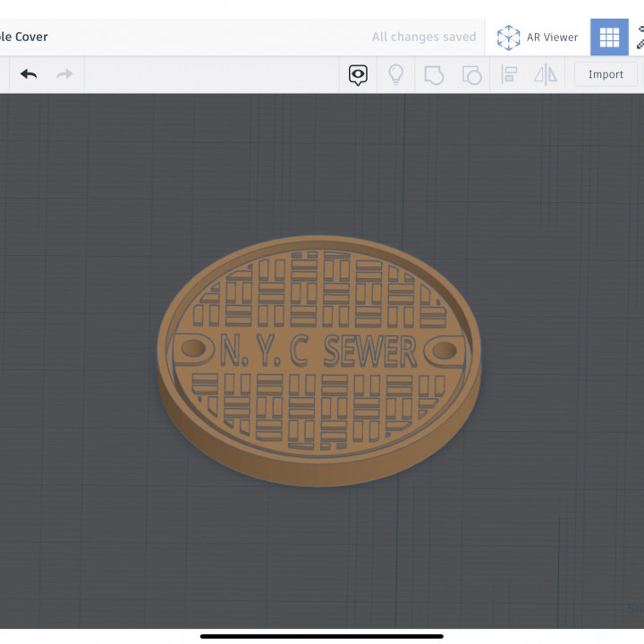The width and height of the screenshot is (644, 644).
Task: Ungroup the selected shapes
Action: (x=471, y=75)
